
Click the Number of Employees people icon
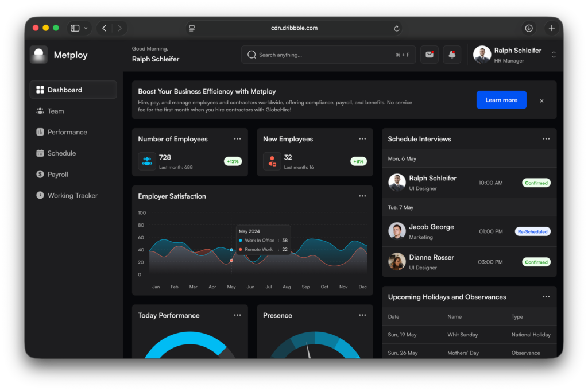[x=147, y=161]
